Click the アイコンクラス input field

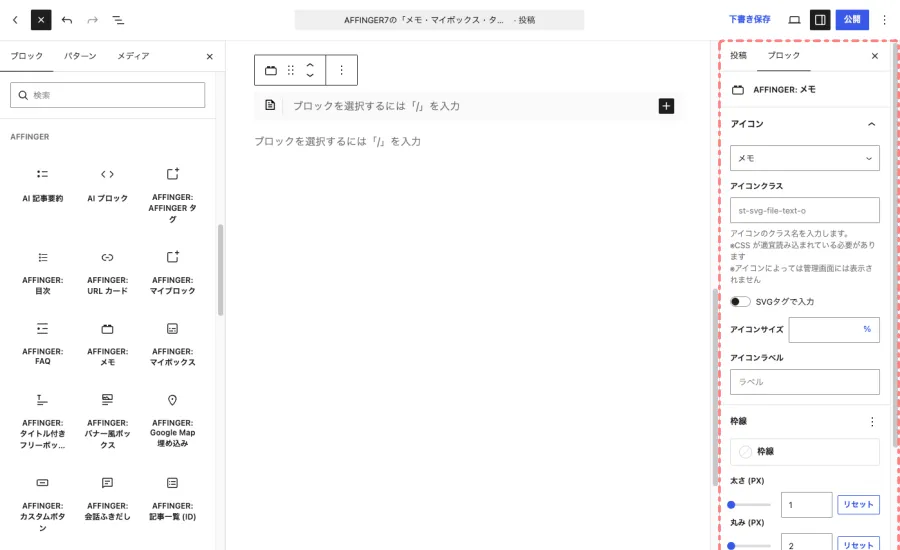point(804,211)
